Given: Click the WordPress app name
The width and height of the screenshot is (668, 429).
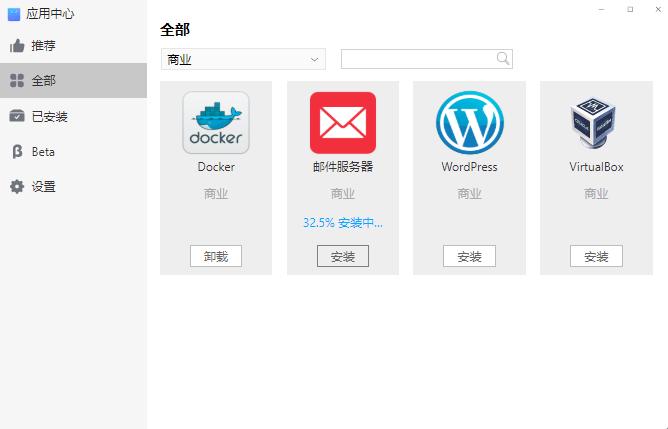Looking at the screenshot, I should pos(469,167).
